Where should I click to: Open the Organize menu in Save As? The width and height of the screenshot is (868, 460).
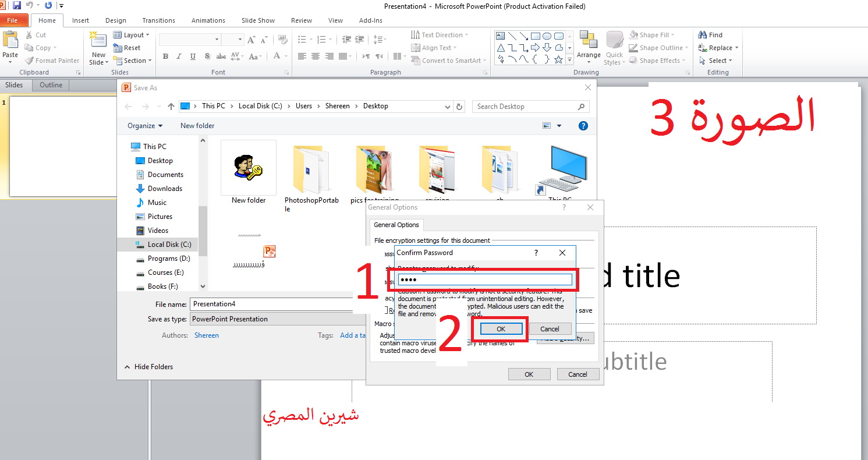coord(145,126)
